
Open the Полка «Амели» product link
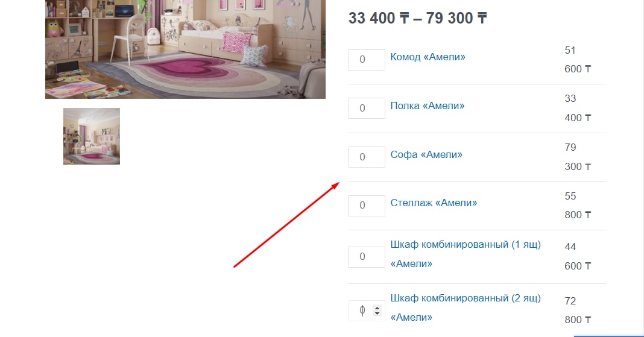point(427,106)
